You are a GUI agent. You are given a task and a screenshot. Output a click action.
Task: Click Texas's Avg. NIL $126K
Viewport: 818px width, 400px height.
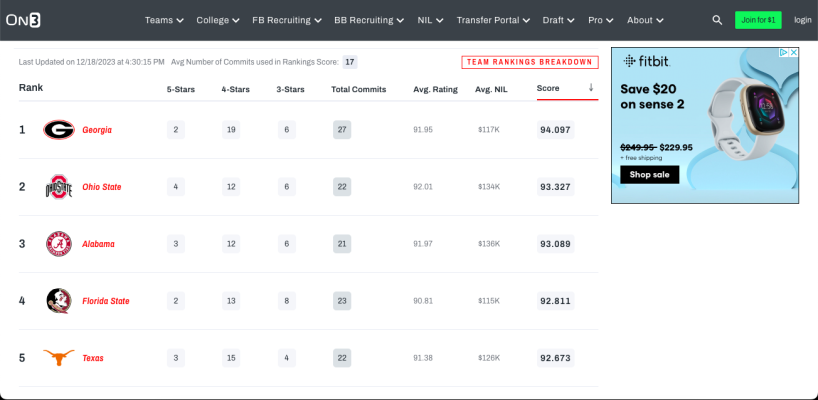point(489,358)
